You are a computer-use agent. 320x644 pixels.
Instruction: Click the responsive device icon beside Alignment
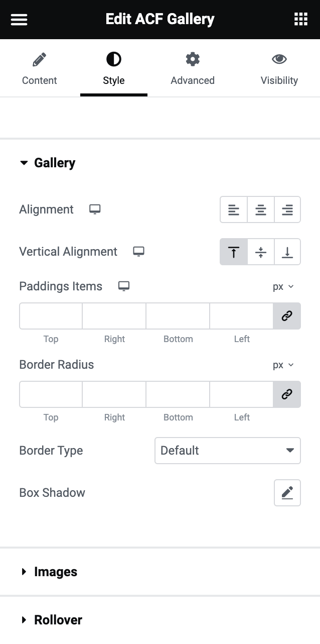click(x=95, y=209)
